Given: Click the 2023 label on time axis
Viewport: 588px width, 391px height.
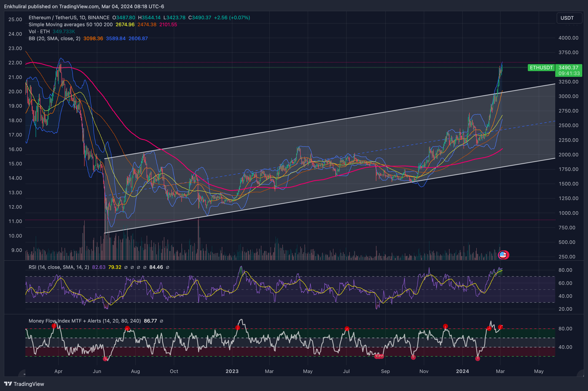Looking at the screenshot, I should click(232, 371).
